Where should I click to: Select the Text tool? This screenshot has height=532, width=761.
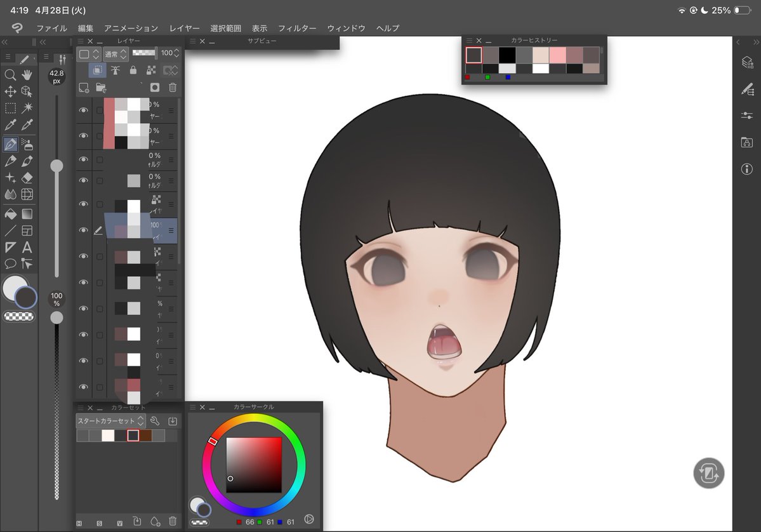point(27,247)
